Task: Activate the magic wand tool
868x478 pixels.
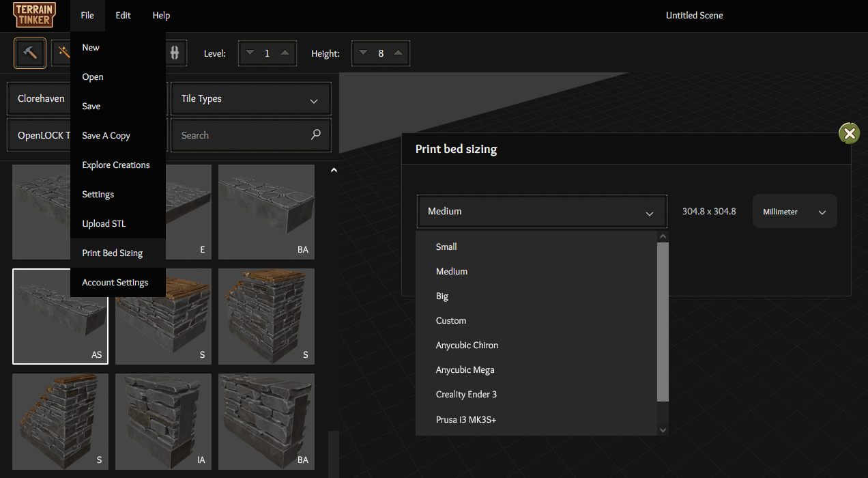Action: tap(63, 53)
